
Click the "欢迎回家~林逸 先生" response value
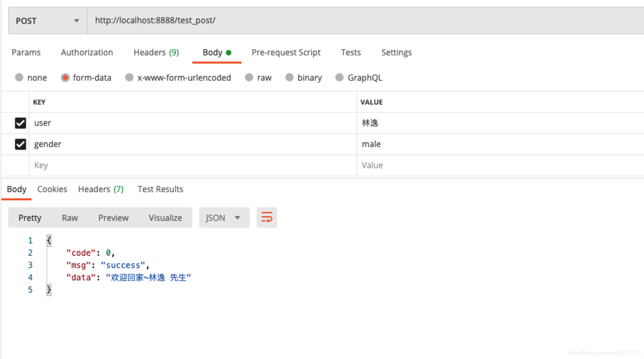pos(148,278)
